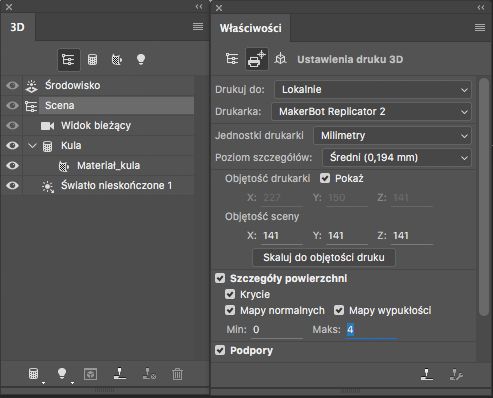Click the coordinates cube icon in Właściwości
Viewport: 493px width, 398px height.
pyautogui.click(x=280, y=59)
